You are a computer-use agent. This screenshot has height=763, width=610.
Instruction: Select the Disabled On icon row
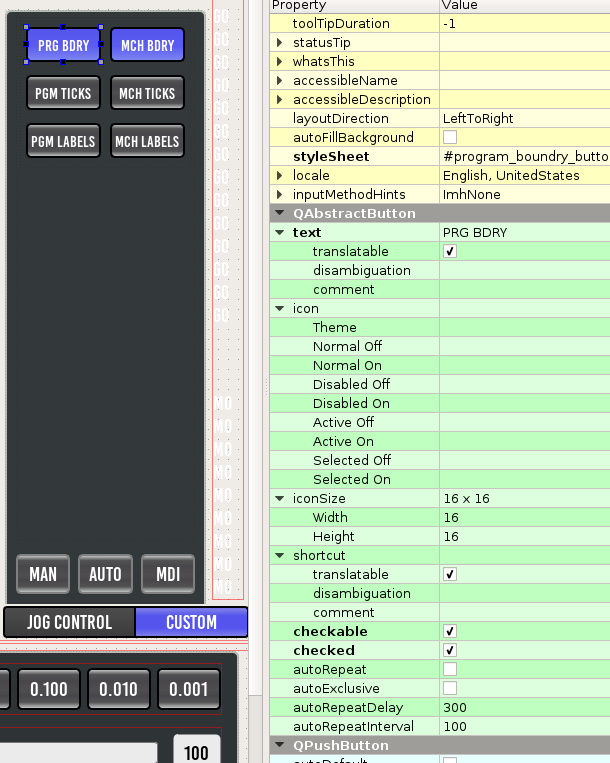pyautogui.click(x=440, y=403)
